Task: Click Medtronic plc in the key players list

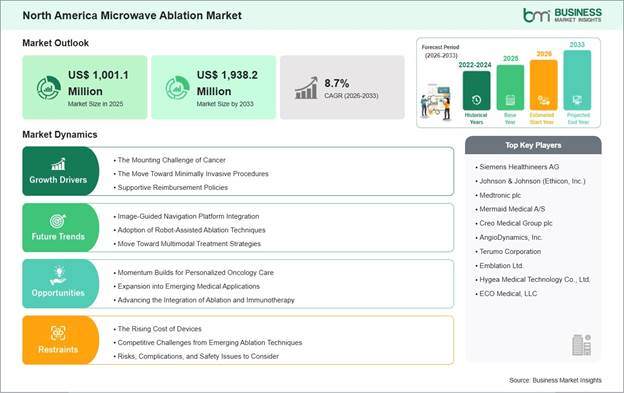Action: click(x=500, y=195)
